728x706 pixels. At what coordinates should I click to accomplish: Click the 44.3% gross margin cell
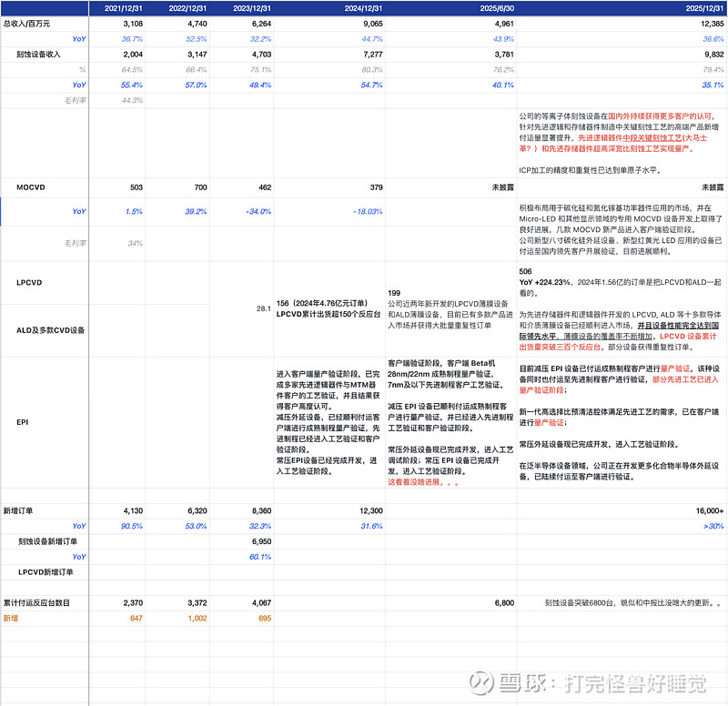pyautogui.click(x=130, y=100)
